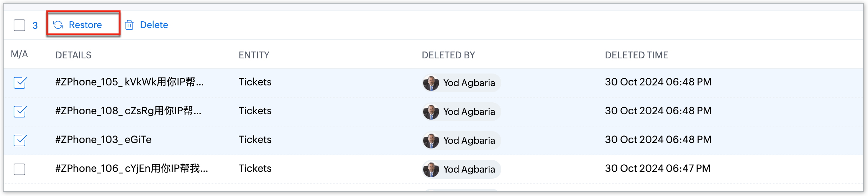The image size is (868, 196).
Task: Check the #ZPhone_106 ticket checkbox
Action: click(19, 169)
